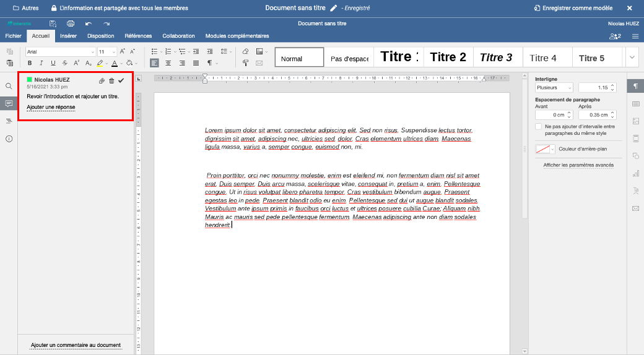Print the document with the printer icon
The image size is (644, 355).
click(x=71, y=24)
